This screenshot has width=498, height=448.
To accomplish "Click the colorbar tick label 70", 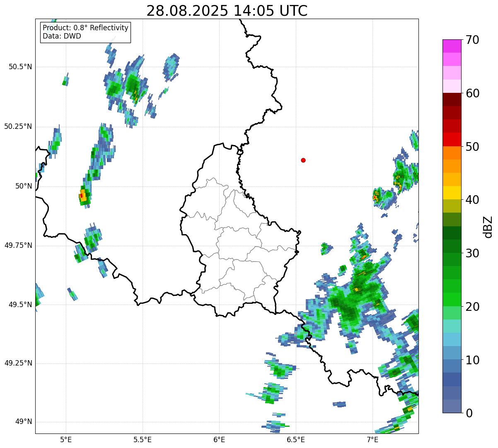I will pos(472,40).
